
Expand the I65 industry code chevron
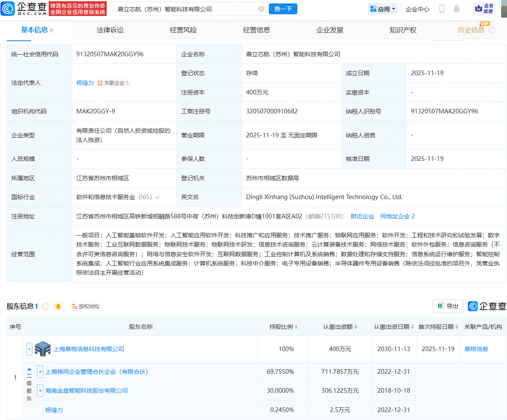[158, 197]
